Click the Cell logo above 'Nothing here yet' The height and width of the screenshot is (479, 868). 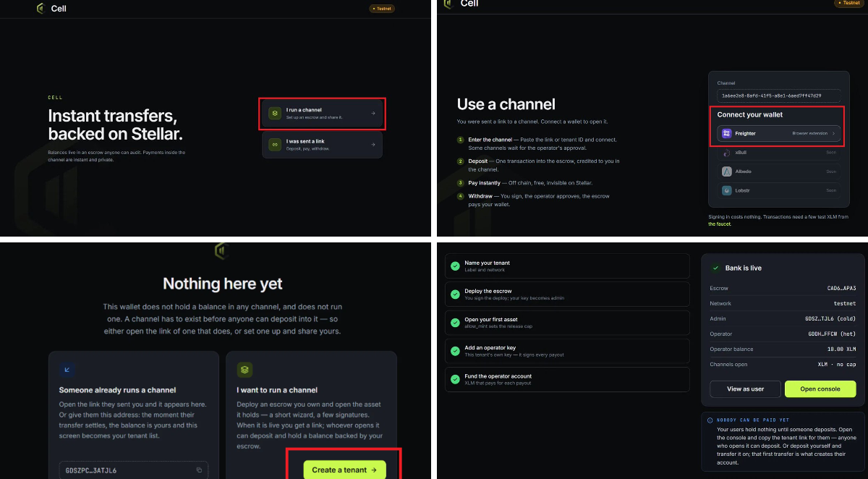click(x=222, y=250)
